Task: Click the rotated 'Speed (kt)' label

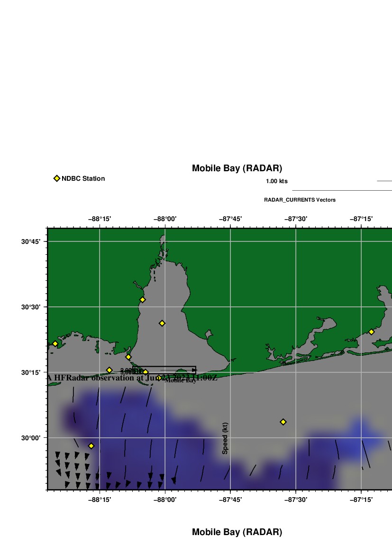Action: 225,438
